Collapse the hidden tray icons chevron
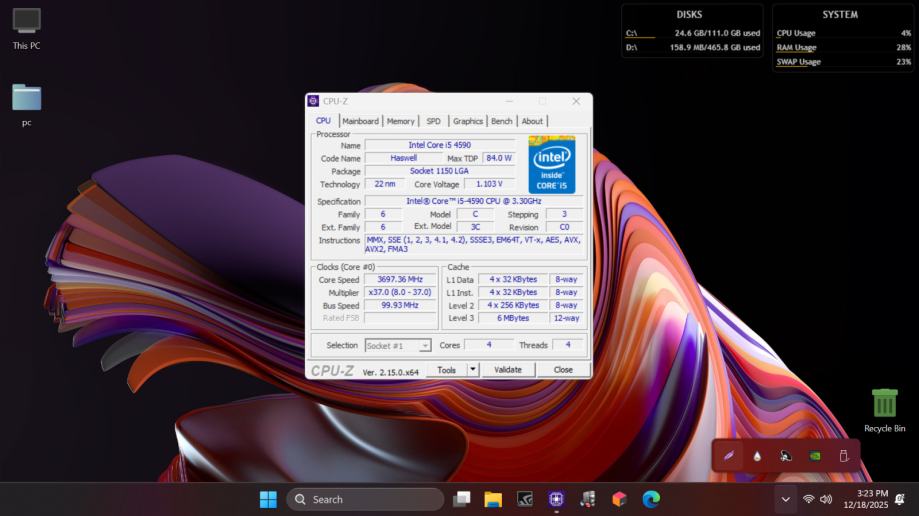Image resolution: width=919 pixels, height=516 pixels. pos(786,499)
